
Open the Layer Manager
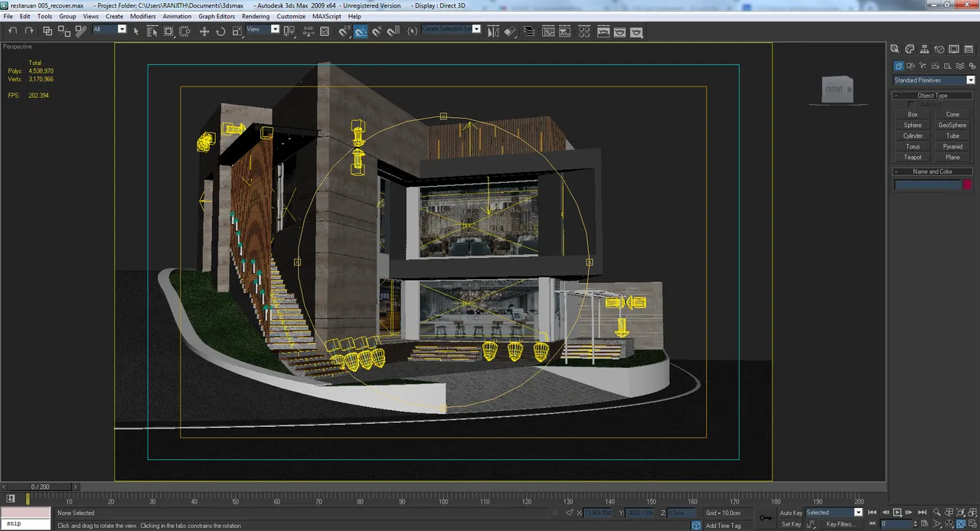tap(529, 31)
